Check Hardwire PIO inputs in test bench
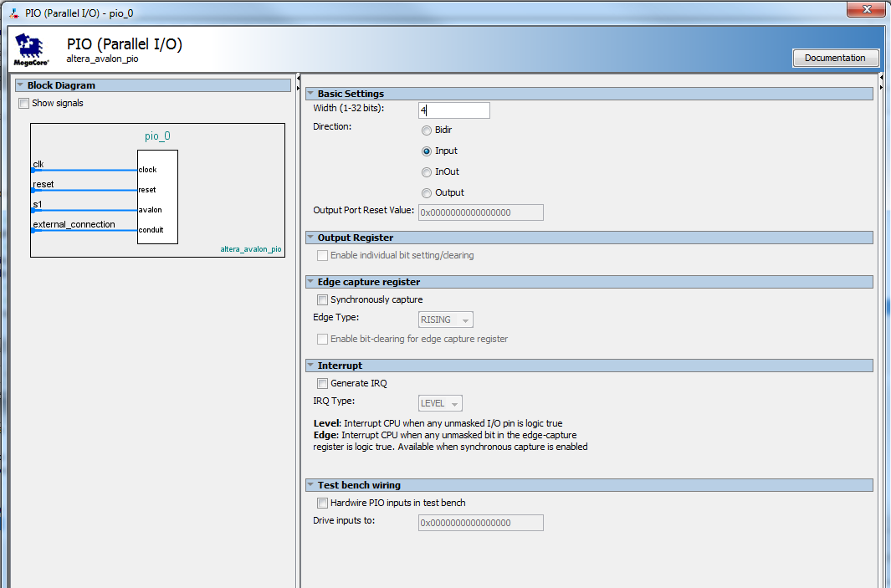This screenshot has height=588, width=891. coord(322,503)
